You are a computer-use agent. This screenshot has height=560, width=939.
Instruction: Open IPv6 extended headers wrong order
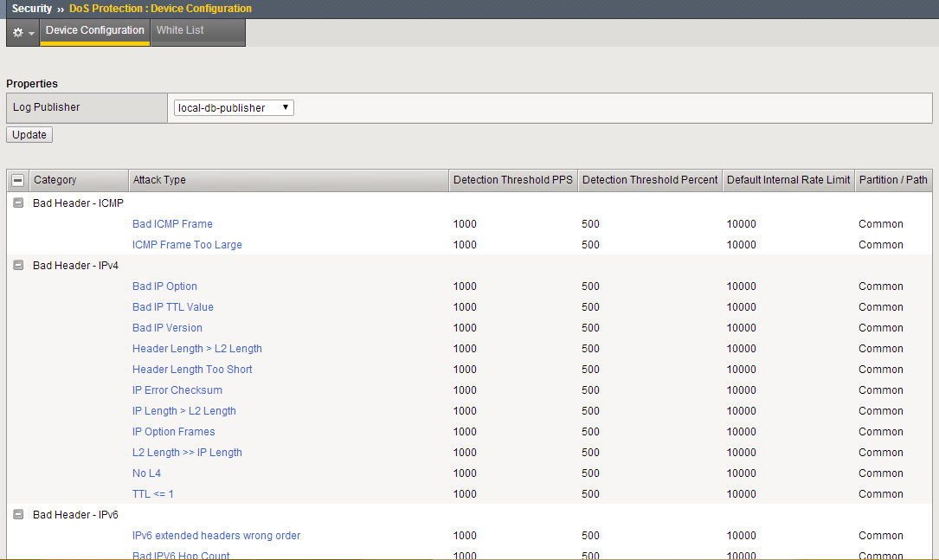pos(216,536)
